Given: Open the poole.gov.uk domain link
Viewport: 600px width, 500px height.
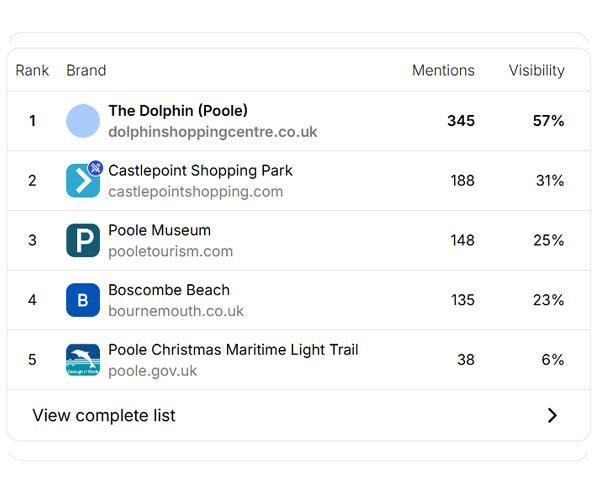Looking at the screenshot, I should [153, 371].
